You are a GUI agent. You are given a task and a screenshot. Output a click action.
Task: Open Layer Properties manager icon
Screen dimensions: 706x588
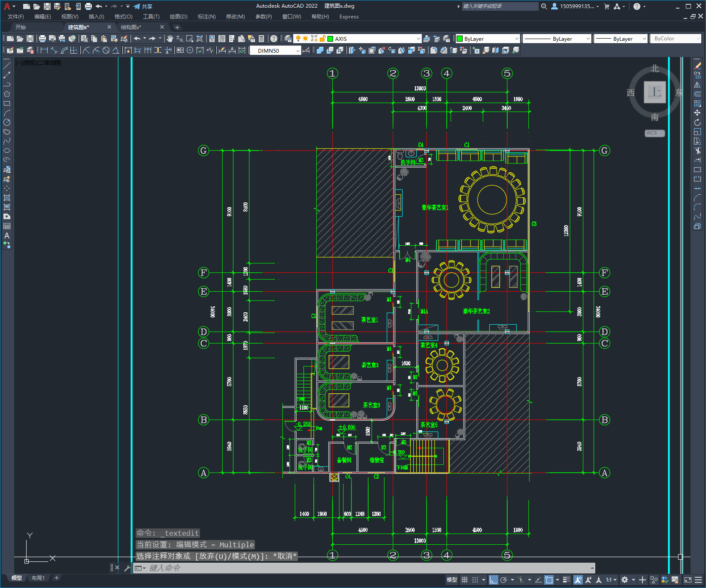click(x=288, y=39)
